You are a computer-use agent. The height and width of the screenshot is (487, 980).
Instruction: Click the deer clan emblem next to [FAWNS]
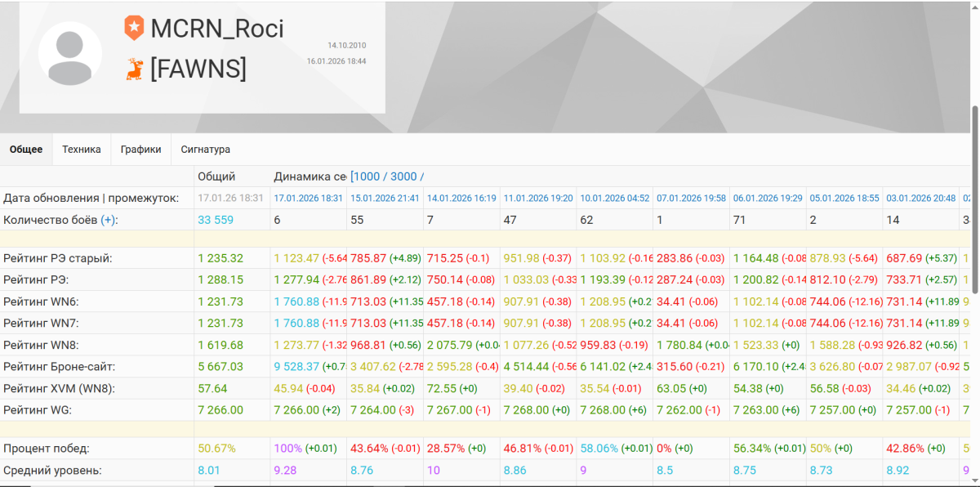click(x=134, y=69)
